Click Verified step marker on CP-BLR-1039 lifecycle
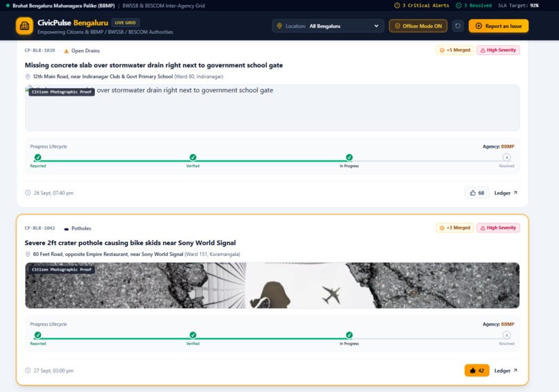This screenshot has width=559, height=392. [x=193, y=157]
